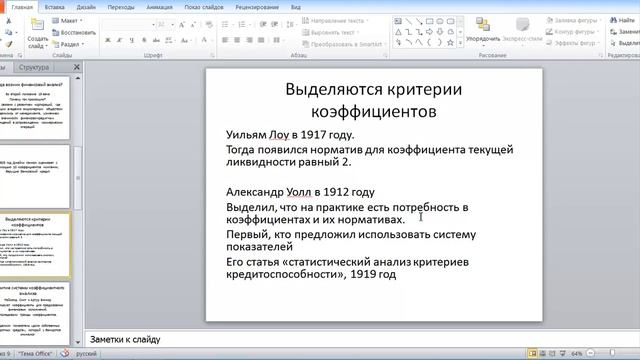Toggle bulleted list
This screenshot has height=360, width=640.
point(226,25)
